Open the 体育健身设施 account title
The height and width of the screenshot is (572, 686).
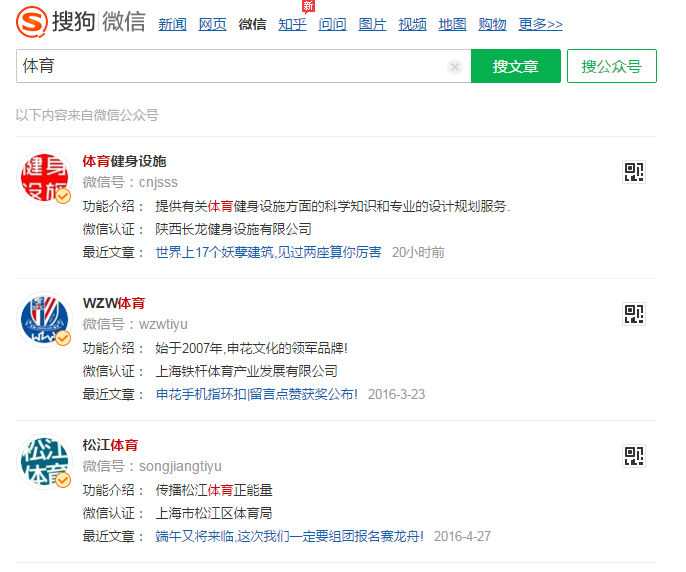[x=125, y=161]
